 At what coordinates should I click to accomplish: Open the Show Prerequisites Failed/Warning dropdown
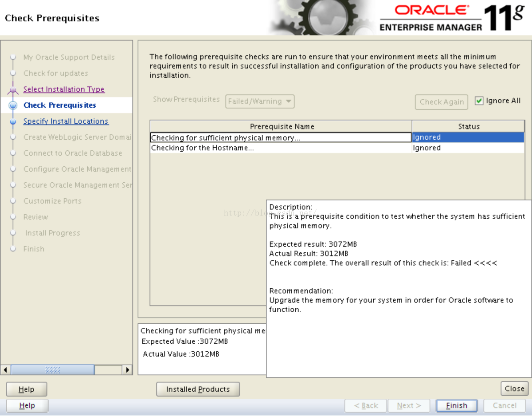tap(260, 101)
